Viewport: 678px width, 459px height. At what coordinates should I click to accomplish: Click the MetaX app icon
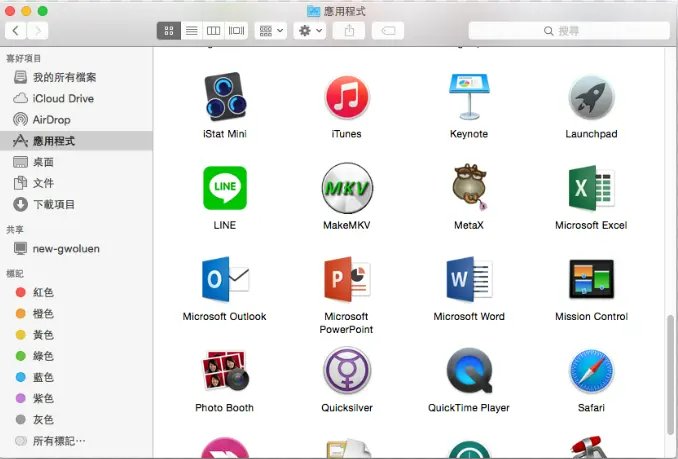tap(470, 187)
